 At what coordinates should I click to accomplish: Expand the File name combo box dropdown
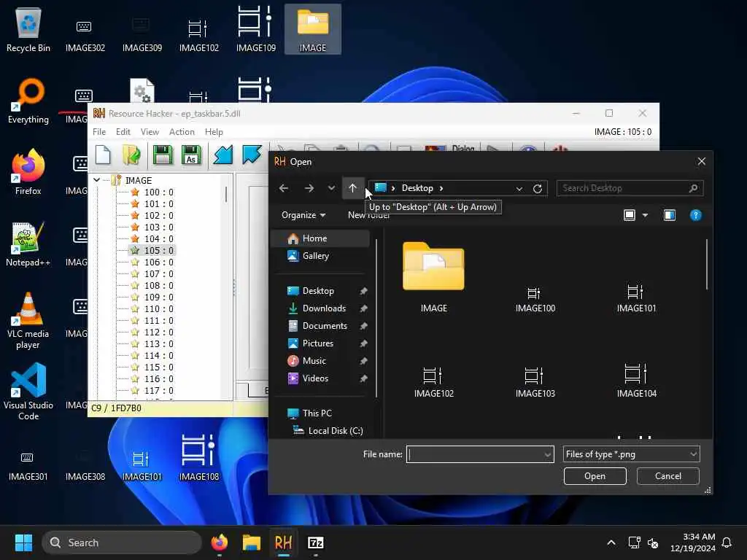[x=547, y=454]
